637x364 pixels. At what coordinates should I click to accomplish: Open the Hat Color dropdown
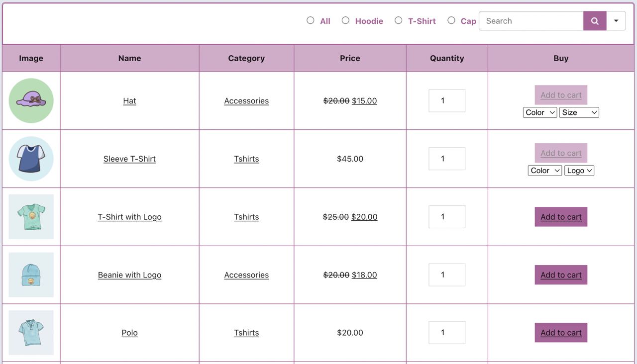click(x=540, y=112)
